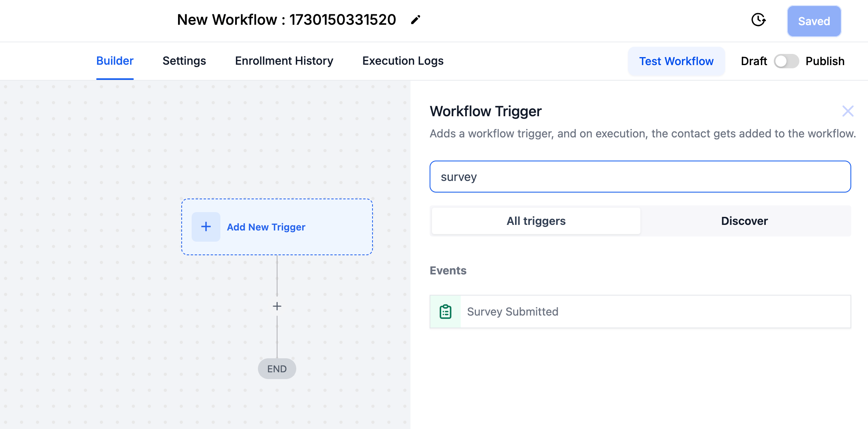The height and width of the screenshot is (429, 868).
Task: Toggle the Draft/Publish switch
Action: [x=786, y=61]
